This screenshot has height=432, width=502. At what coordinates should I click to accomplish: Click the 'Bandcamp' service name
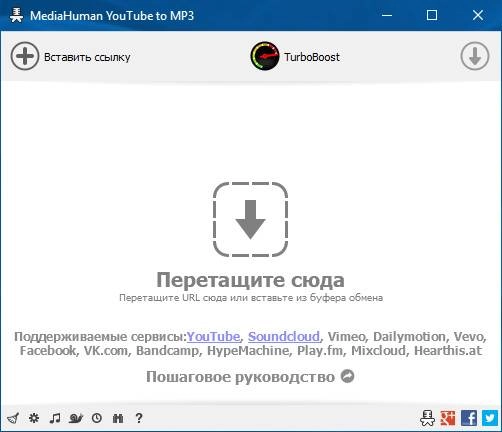click(x=167, y=351)
